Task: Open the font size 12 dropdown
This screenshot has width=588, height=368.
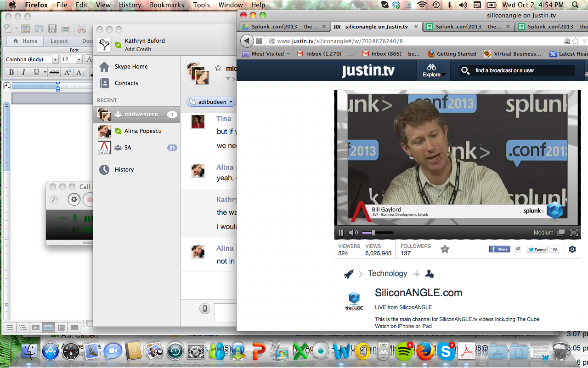Action: tap(79, 59)
